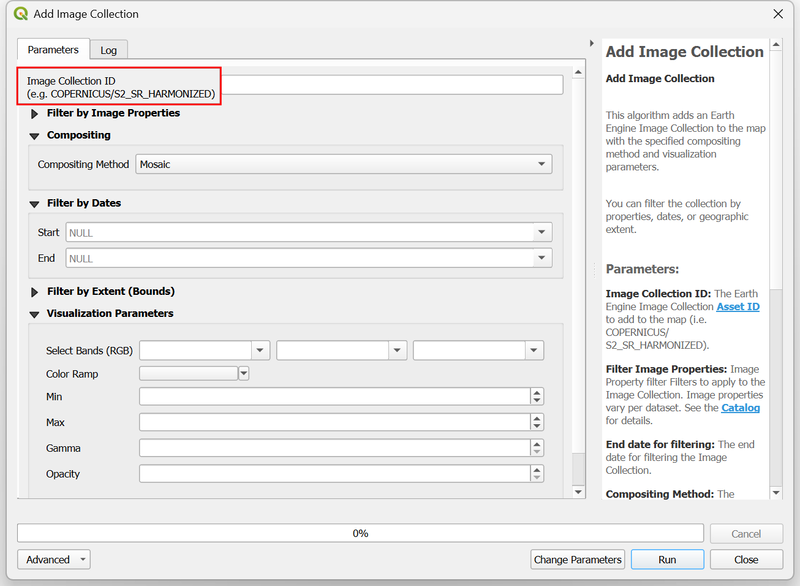This screenshot has height=586, width=800.
Task: Click the Change Parameters button
Action: (x=578, y=559)
